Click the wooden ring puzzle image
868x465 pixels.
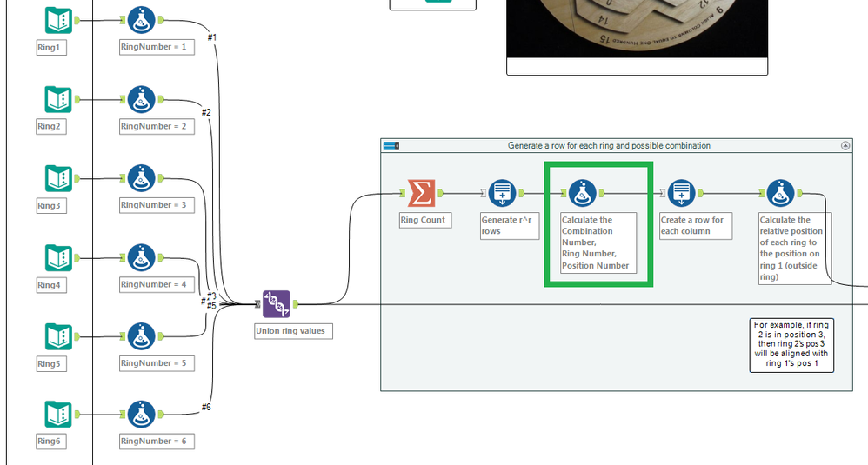[638, 29]
